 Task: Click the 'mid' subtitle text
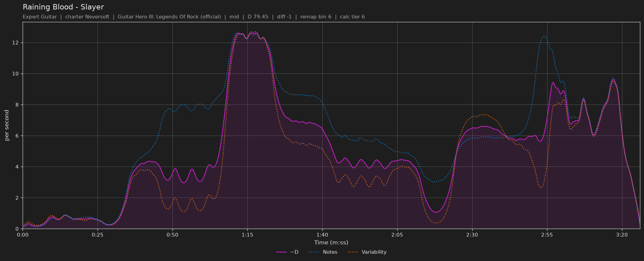(x=234, y=17)
